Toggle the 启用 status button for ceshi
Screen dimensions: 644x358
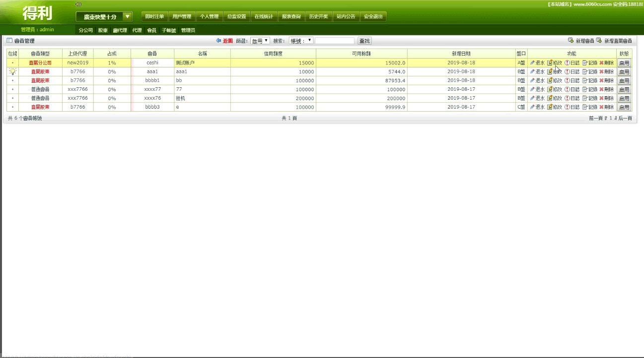tap(624, 63)
